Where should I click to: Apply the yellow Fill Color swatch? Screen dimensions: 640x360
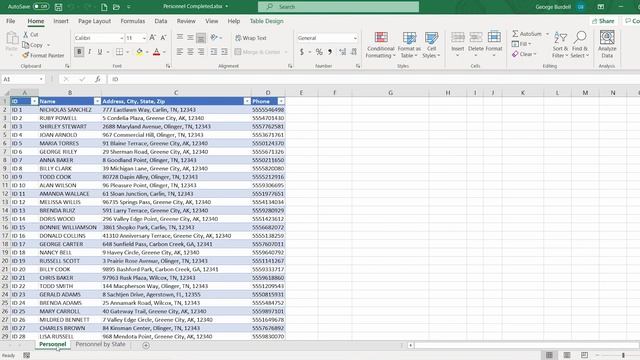tap(140, 52)
